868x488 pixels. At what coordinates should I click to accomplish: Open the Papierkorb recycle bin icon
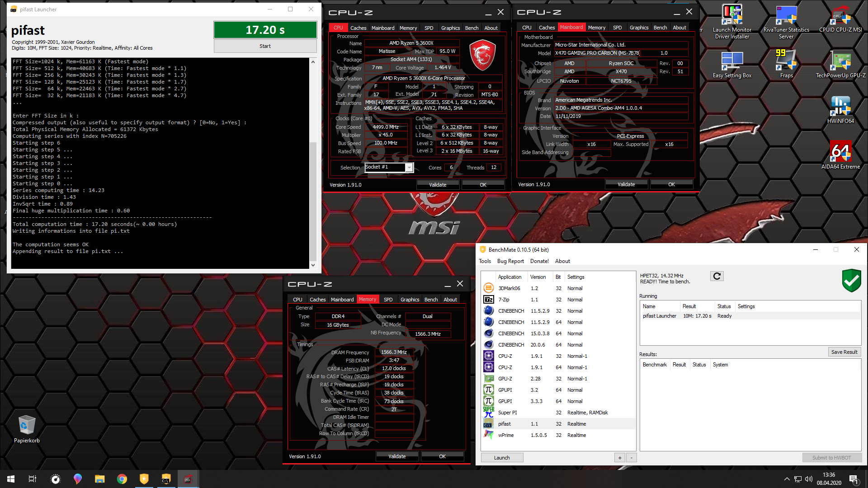point(27,429)
